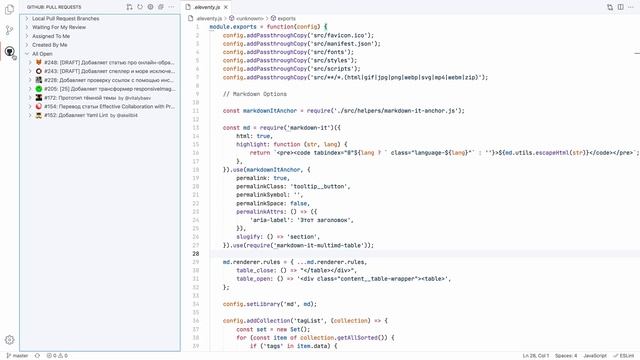The image size is (640, 360).
Task: Click the Synchronize Changes status bar icon
Action: pos(37,356)
